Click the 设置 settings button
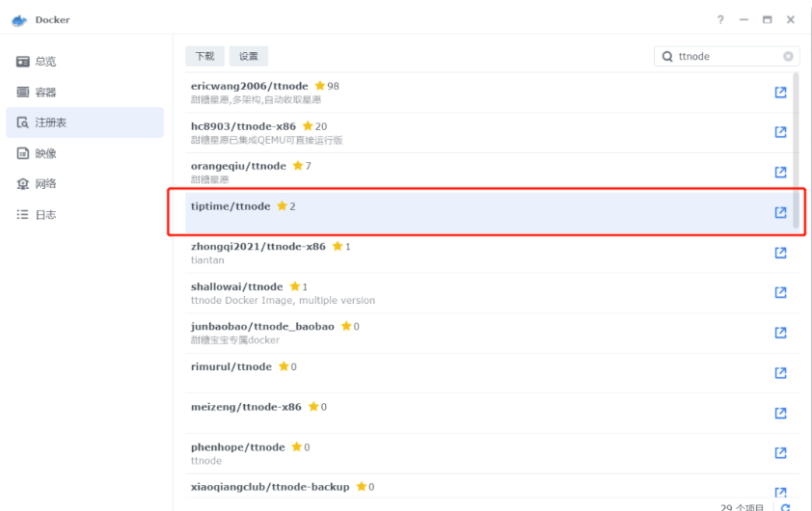 tap(248, 57)
